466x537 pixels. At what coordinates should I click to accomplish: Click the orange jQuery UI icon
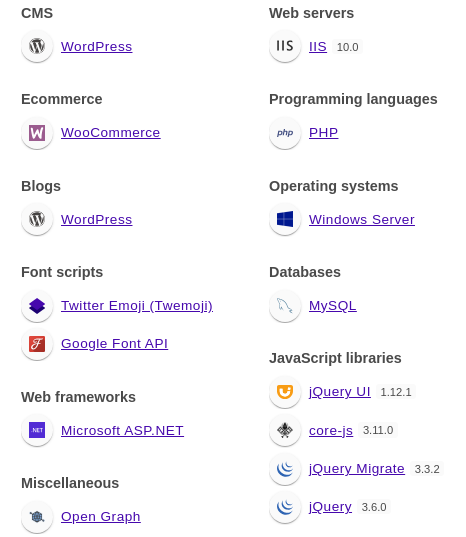point(285,392)
